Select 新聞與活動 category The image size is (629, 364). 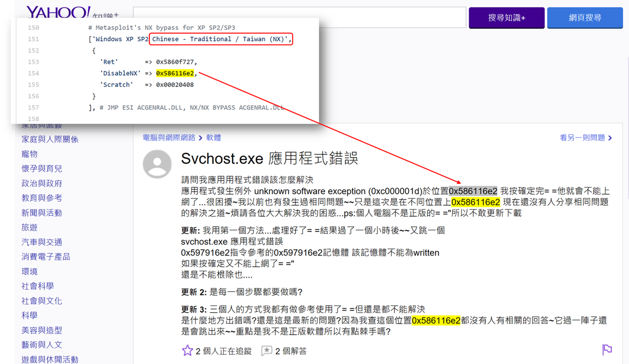tap(41, 213)
